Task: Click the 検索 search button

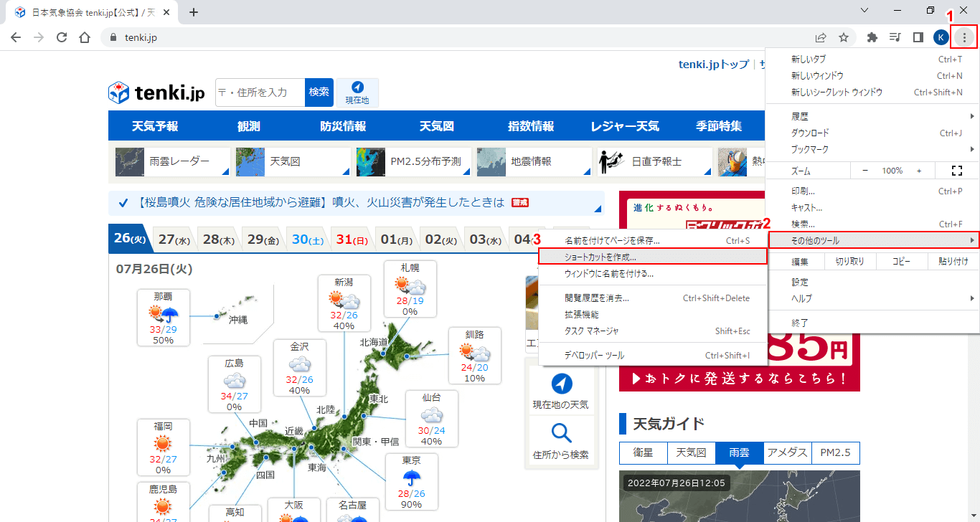Action: pos(319,92)
